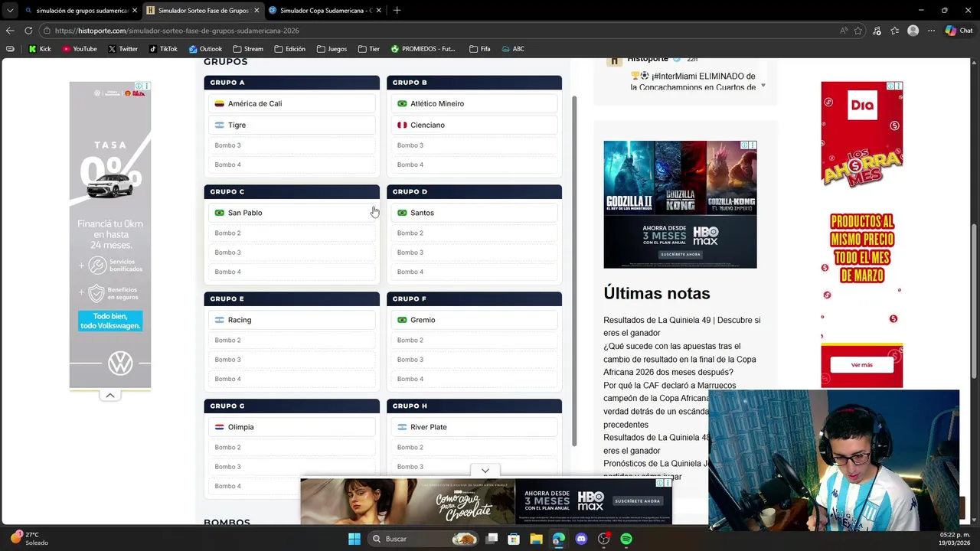Open Spotify from the taskbar

(x=626, y=539)
